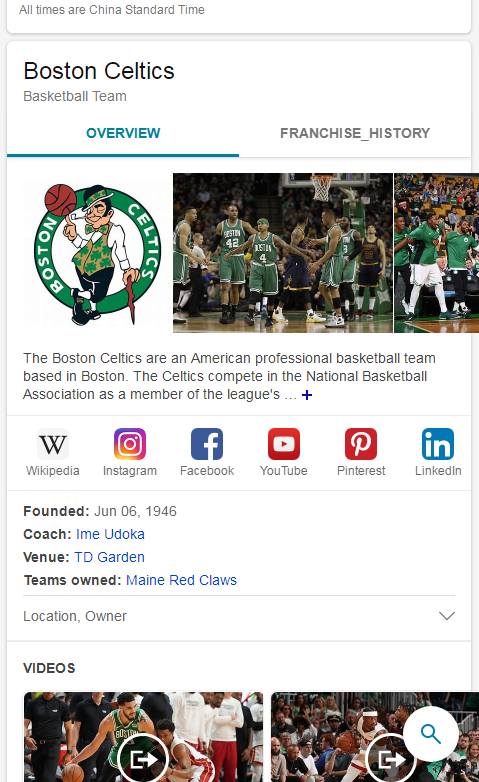The width and height of the screenshot is (479, 782).
Task: Tap the floating search magnifier button
Action: (x=431, y=734)
